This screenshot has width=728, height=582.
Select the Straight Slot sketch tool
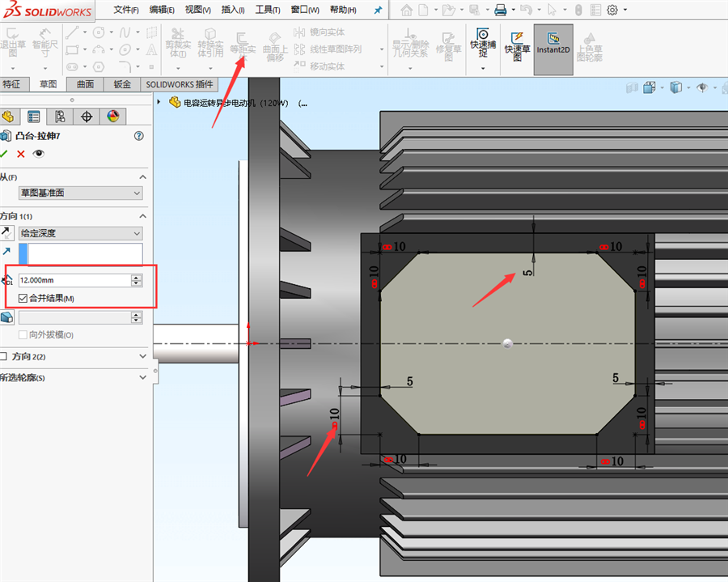point(72,66)
